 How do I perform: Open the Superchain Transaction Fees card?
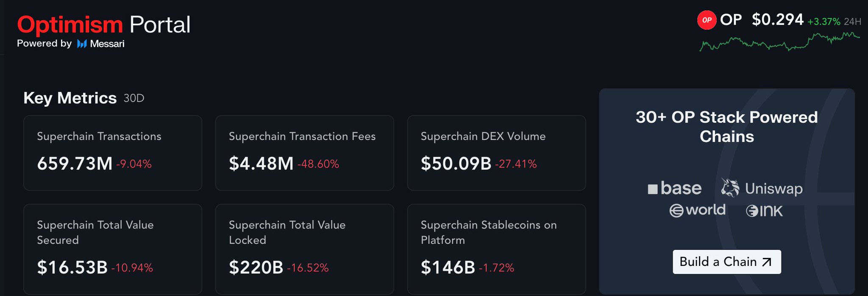(x=305, y=153)
